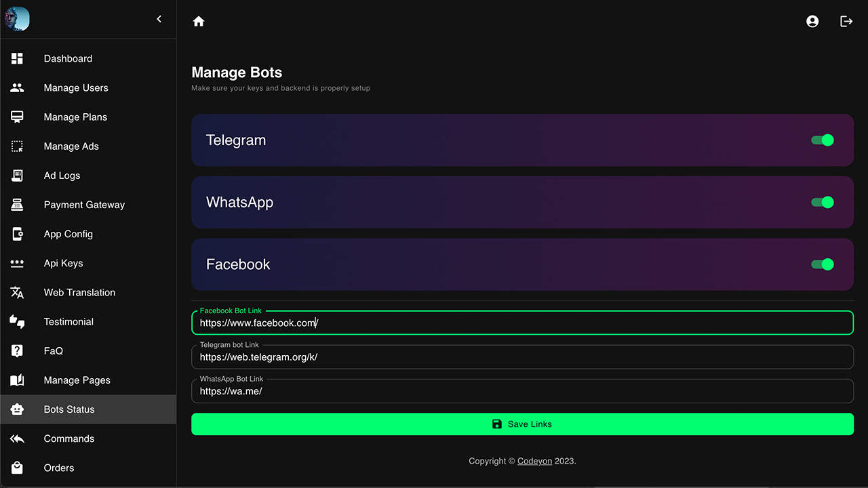Viewport: 868px width, 488px height.
Task: Click the Commands reply-all icon
Action: (x=17, y=439)
